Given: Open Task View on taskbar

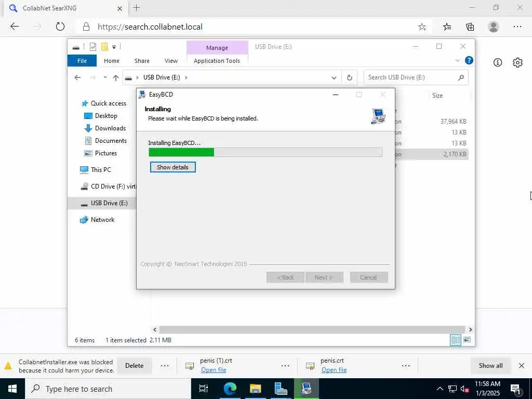Looking at the screenshot, I should coord(203,389).
